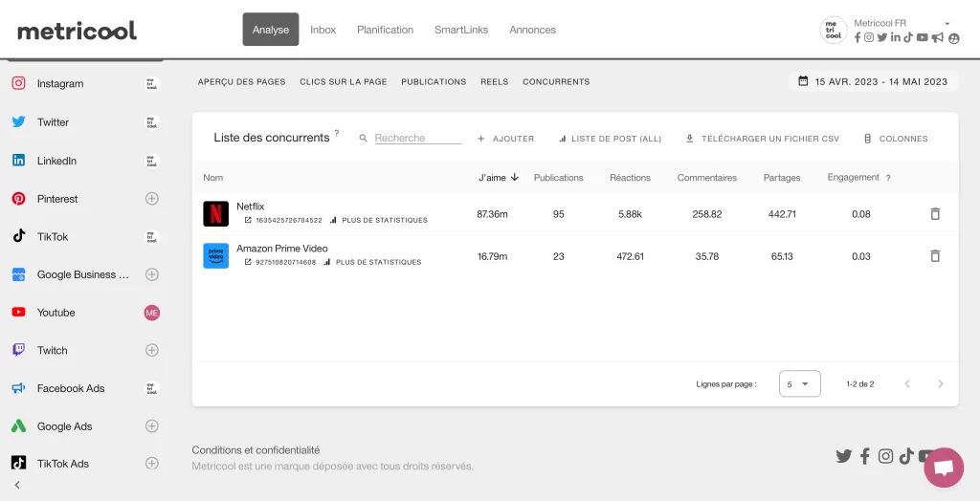Click the Ajouter button
The height and width of the screenshot is (501, 980).
point(506,139)
